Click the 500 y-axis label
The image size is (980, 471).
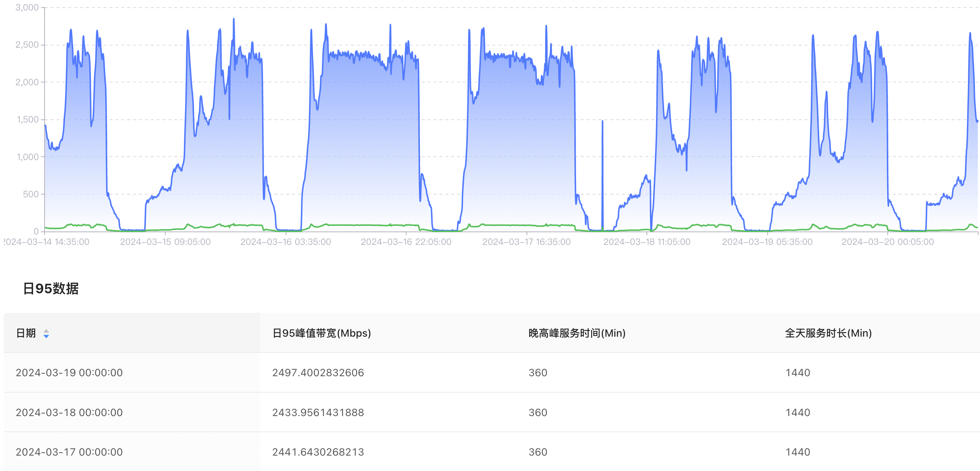point(31,194)
